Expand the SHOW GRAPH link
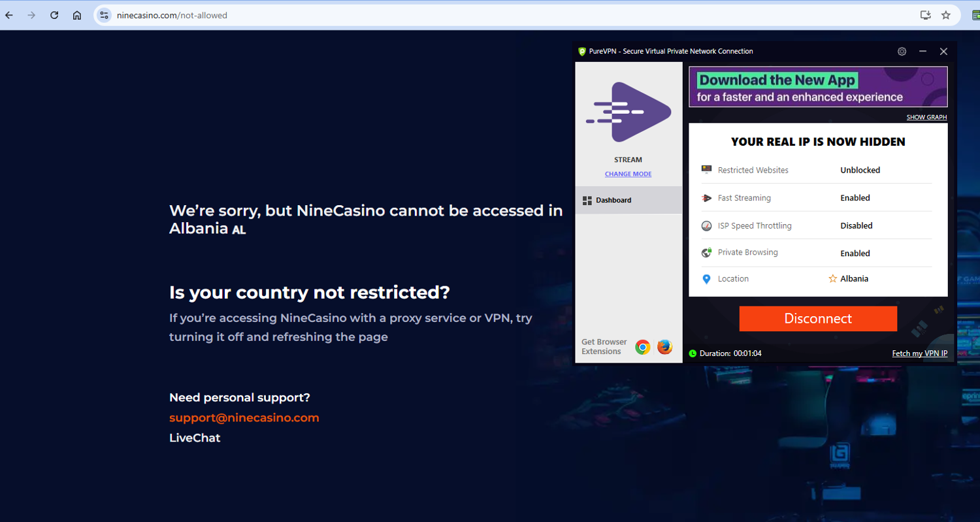 (x=926, y=118)
